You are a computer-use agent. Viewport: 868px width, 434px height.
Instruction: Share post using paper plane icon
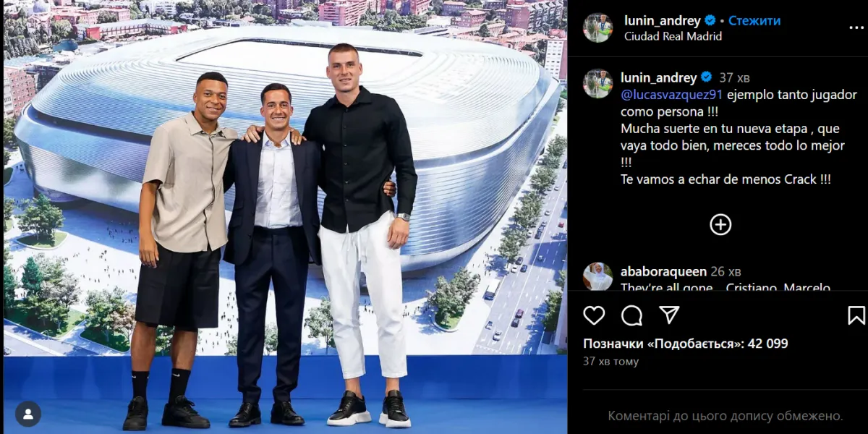pos(669,315)
